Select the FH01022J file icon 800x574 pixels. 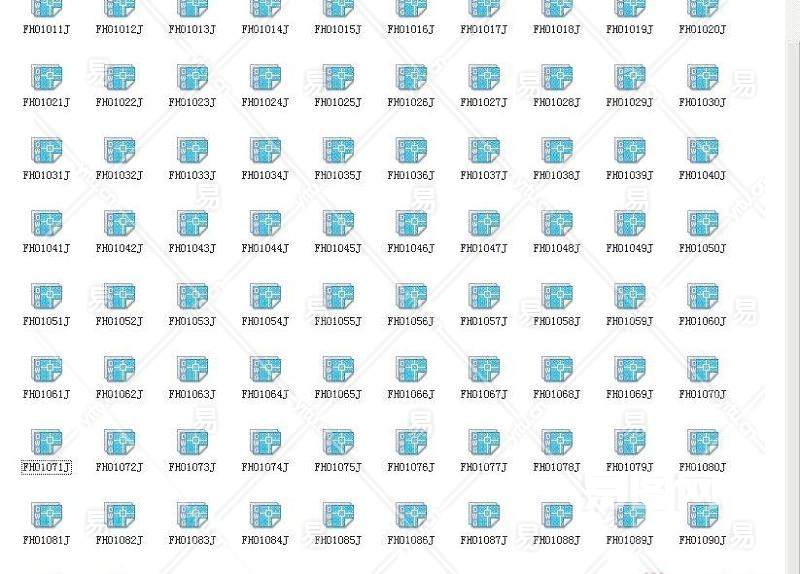119,77
